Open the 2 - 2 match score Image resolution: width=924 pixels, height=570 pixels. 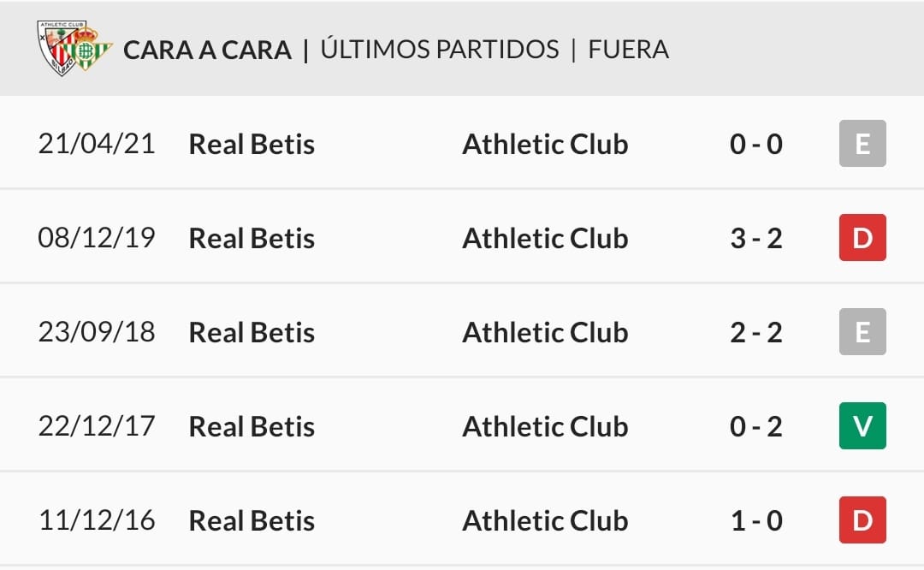756,332
